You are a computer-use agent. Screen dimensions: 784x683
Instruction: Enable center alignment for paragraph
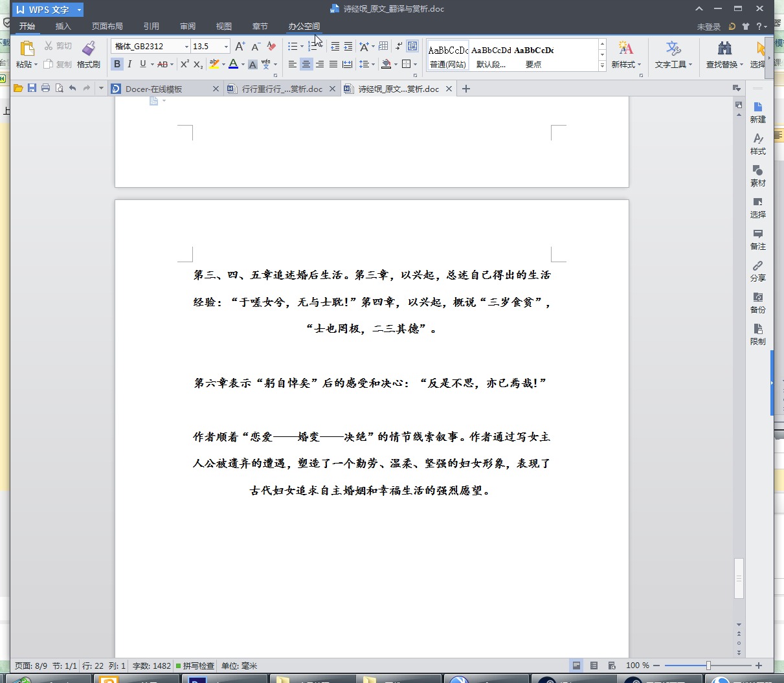point(306,64)
